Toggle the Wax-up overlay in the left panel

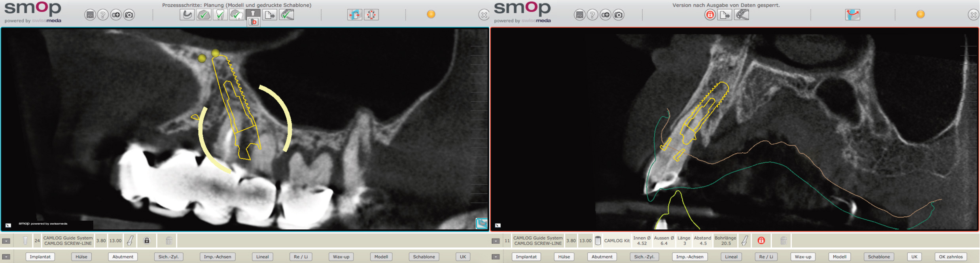pos(341,257)
